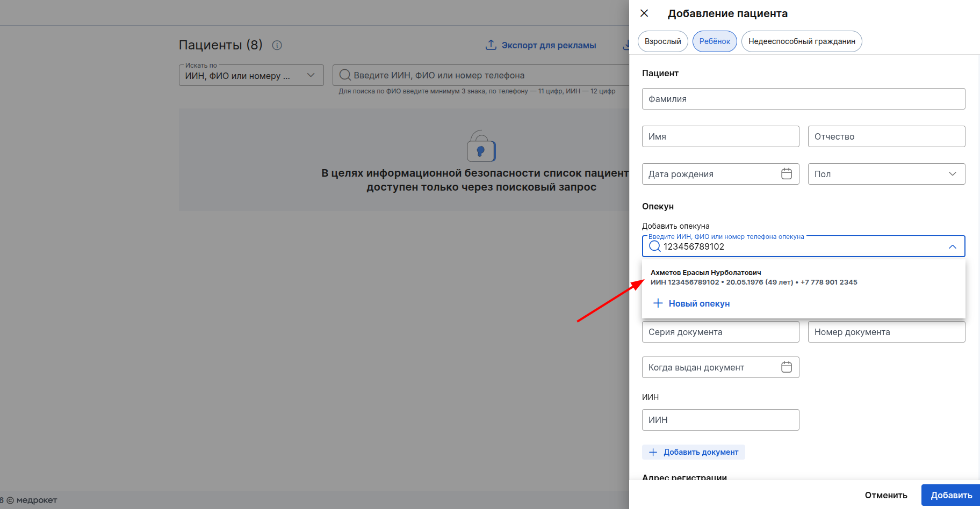Close the add patient panel
The width and height of the screenshot is (980, 509).
pos(644,13)
